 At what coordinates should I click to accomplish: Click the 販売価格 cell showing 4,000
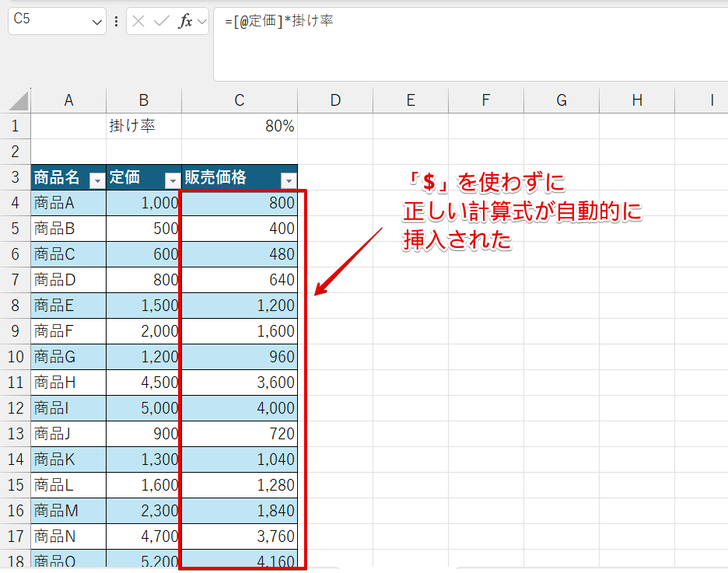240,408
